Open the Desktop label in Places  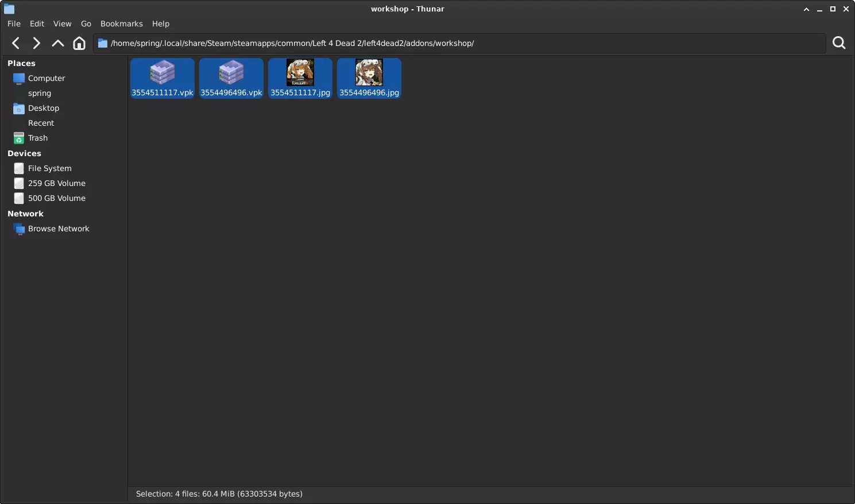tap(44, 108)
